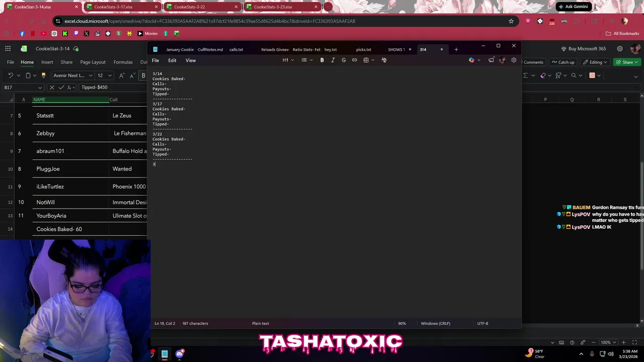644x362 pixels.
Task: Open the Excel app launcher grid
Action: [x=8, y=49]
